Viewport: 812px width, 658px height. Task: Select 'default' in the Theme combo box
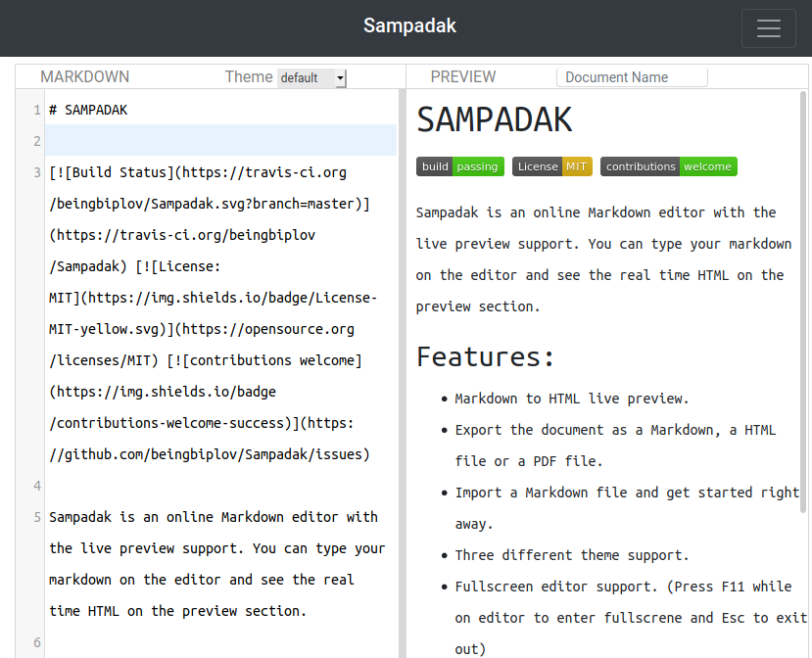(304, 76)
